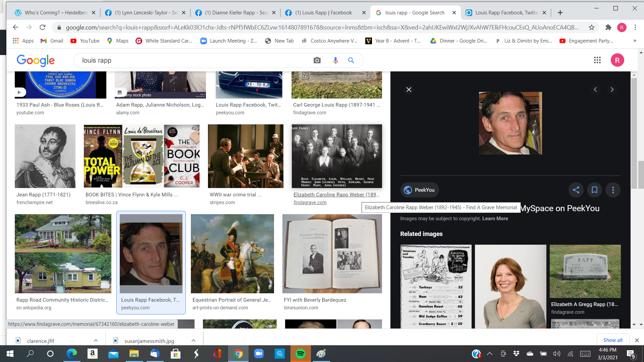
Task: Share the previewed image
Action: [576, 190]
